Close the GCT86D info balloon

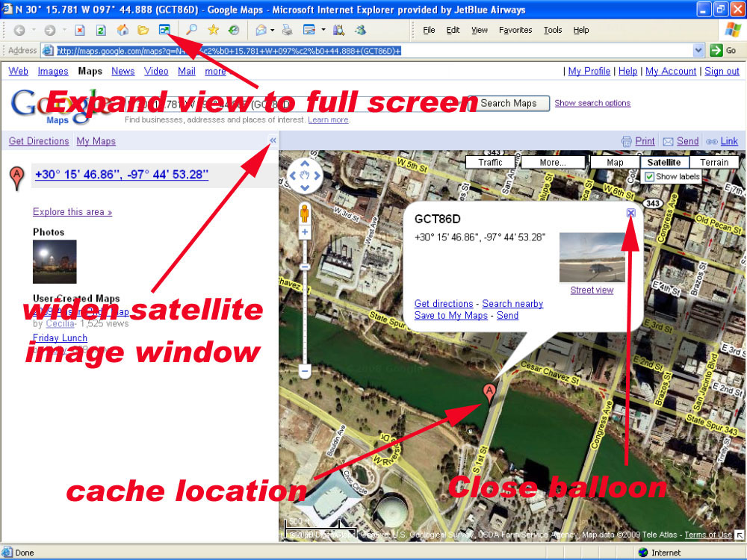[x=630, y=213]
